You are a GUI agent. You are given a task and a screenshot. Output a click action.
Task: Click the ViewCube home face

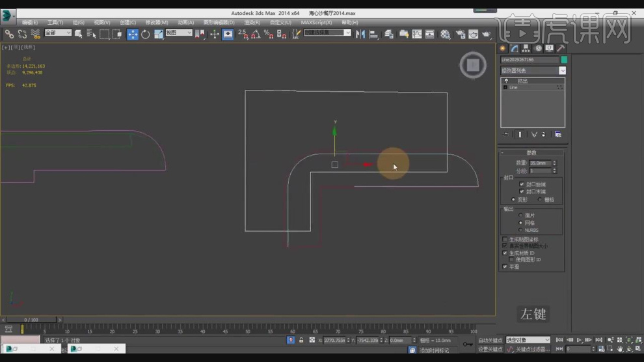point(473,65)
